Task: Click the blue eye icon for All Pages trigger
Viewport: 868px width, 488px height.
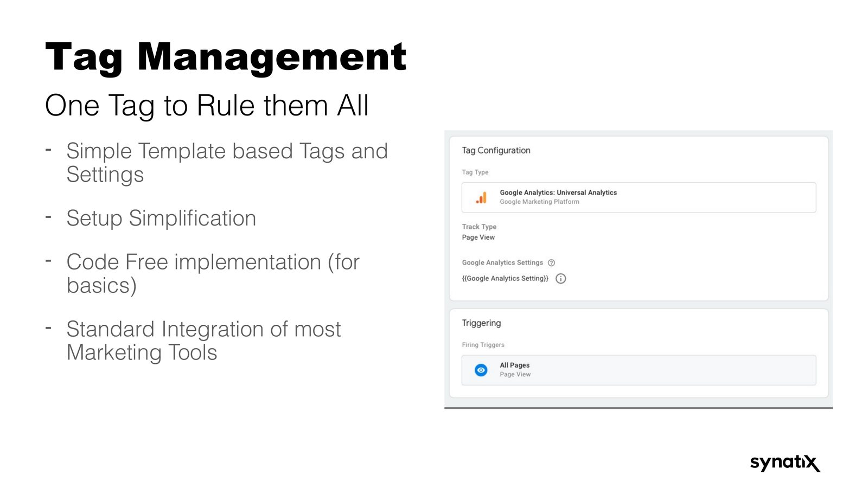Action: coord(481,370)
